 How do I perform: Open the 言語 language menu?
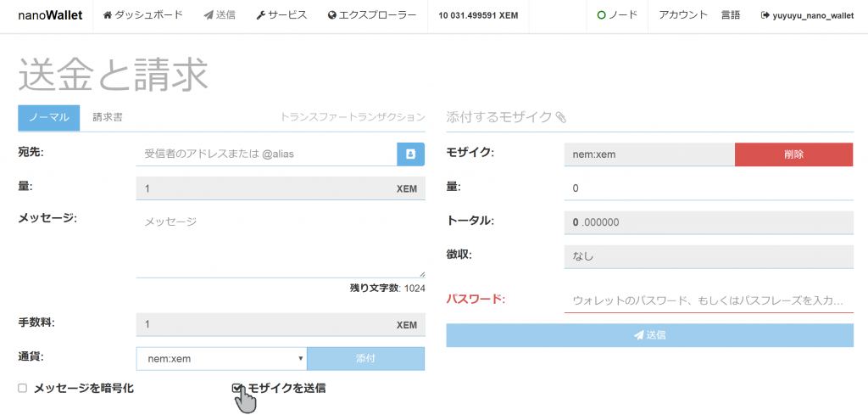point(731,15)
